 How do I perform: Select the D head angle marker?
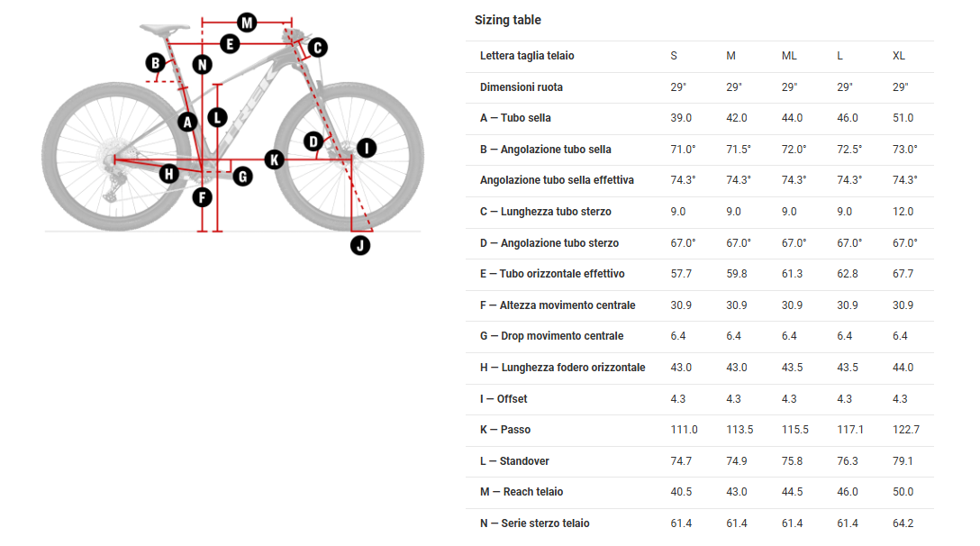tap(313, 141)
